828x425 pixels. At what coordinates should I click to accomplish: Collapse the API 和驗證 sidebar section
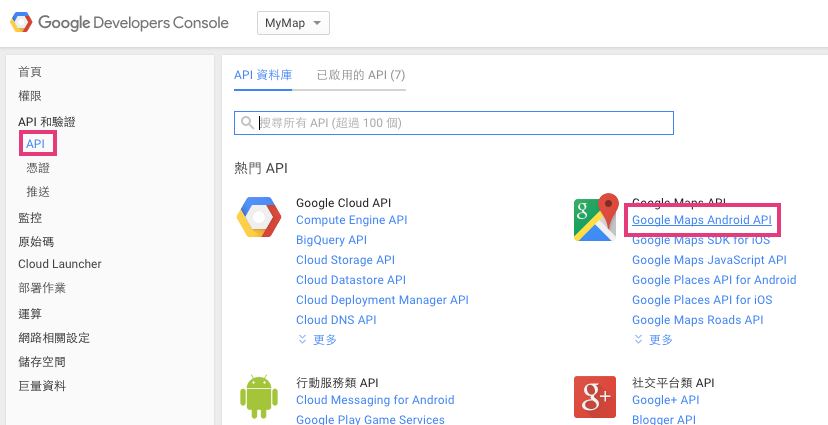tap(46, 122)
